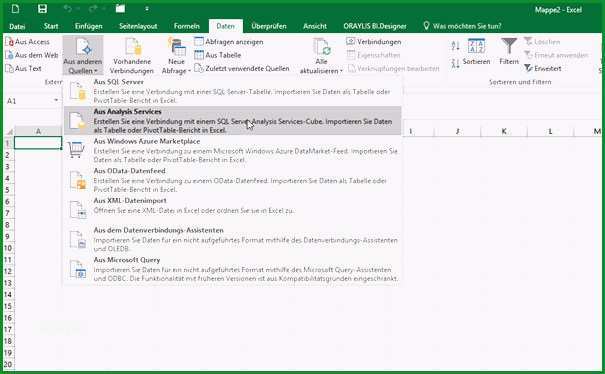Image resolution: width=605 pixels, height=374 pixels.
Task: Click Aus Access import button
Action: click(28, 42)
